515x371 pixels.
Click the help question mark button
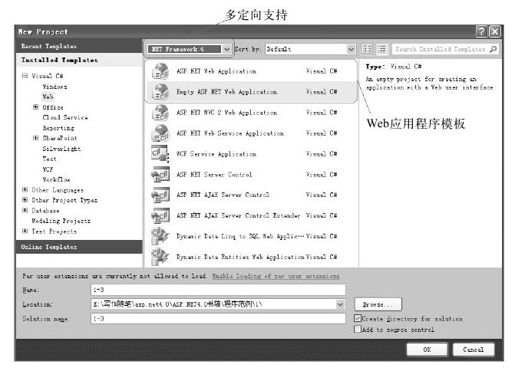click(482, 32)
